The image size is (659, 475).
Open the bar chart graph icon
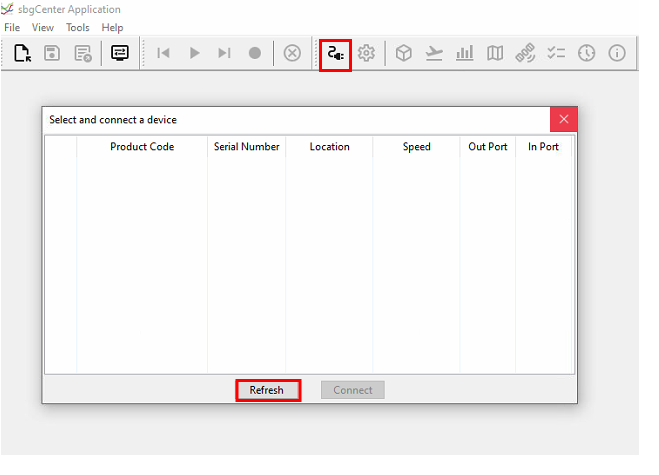click(x=464, y=53)
